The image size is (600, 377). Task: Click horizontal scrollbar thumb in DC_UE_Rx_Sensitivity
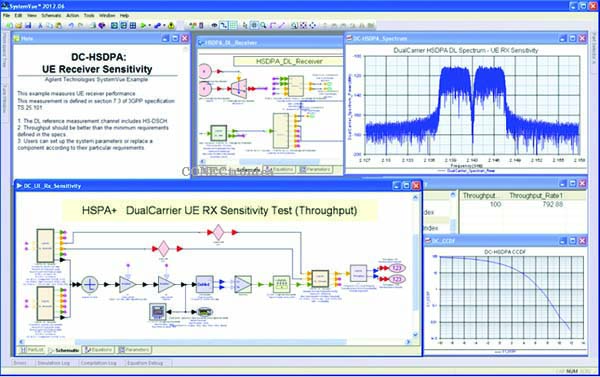(210, 342)
